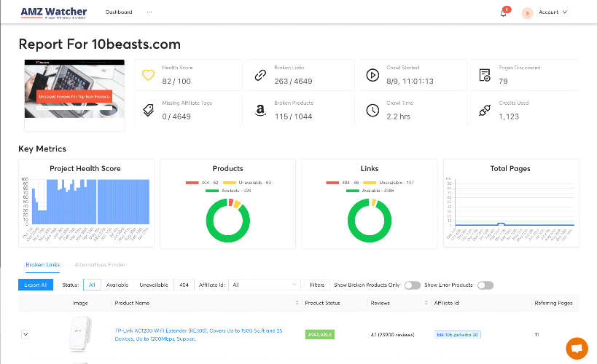Click the btk-10b affiliate id tag
597x364 pixels.
point(457,335)
